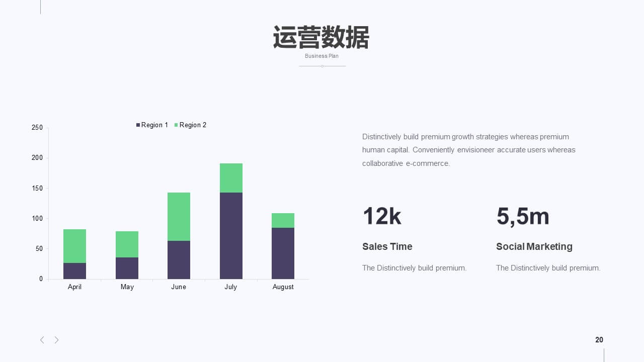Click the 250 y-axis value
Viewport: 644px width, 362px height.
37,127
